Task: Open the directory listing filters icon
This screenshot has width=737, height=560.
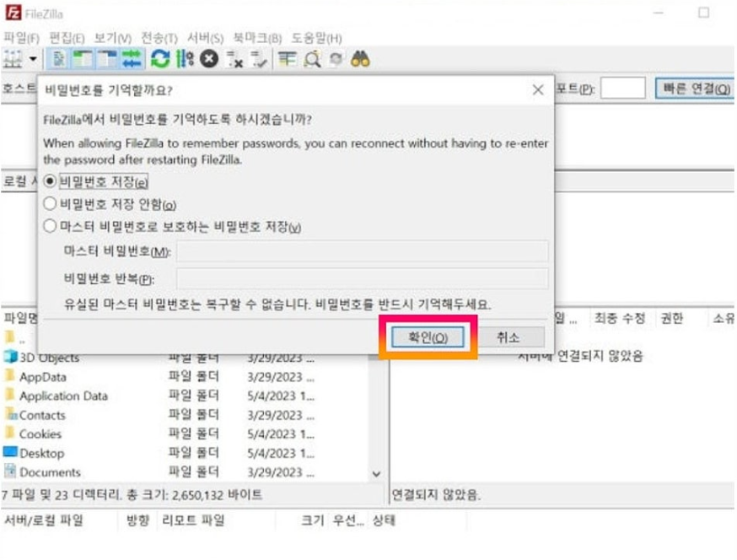Action: tap(287, 59)
